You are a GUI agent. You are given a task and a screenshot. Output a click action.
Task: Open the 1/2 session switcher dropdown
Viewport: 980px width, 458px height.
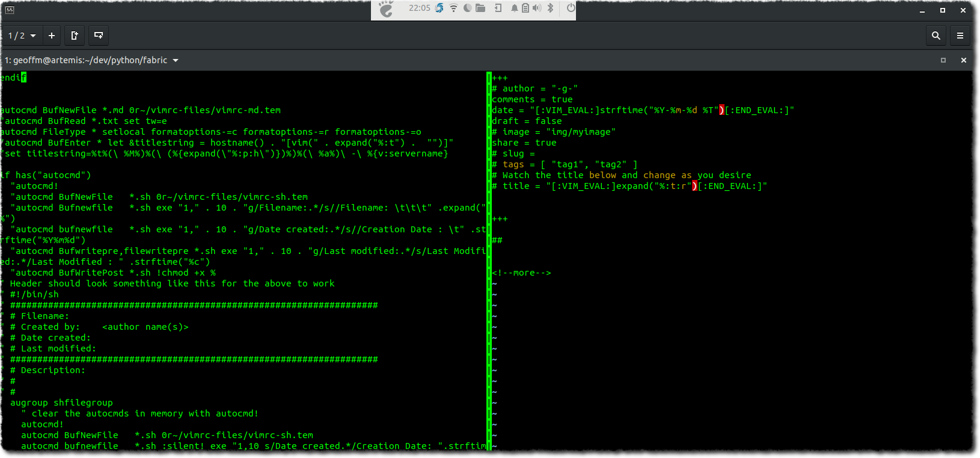[22, 36]
